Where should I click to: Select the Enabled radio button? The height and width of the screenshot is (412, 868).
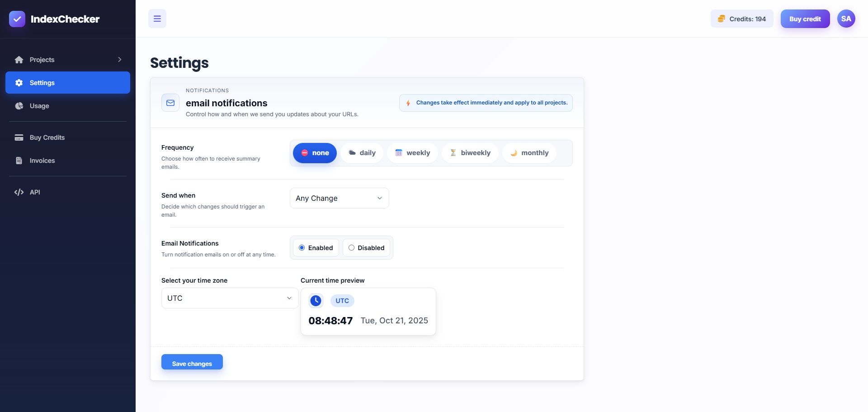click(302, 248)
